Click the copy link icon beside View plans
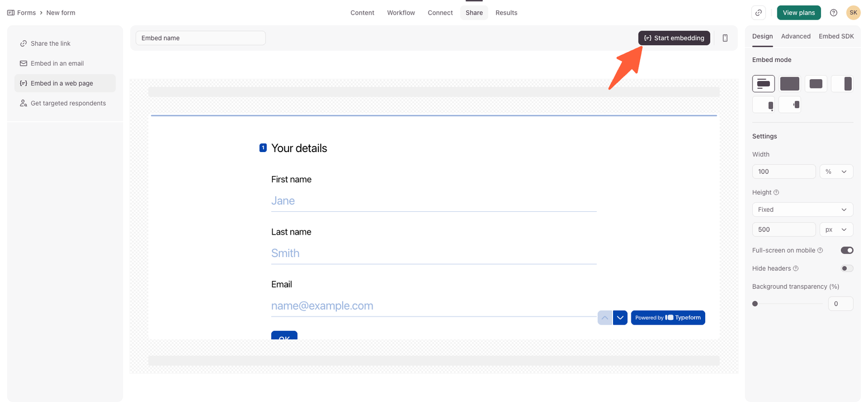The width and height of the screenshot is (868, 410). pyautogui.click(x=758, y=12)
